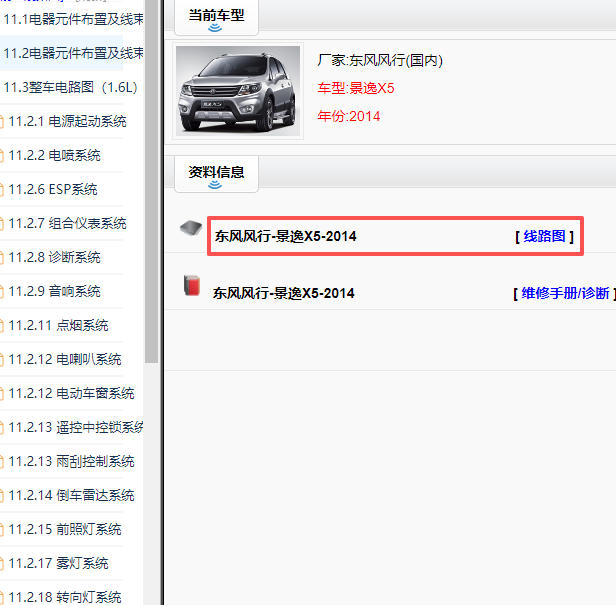Screen dimensions: 616x605
Task: Open 11.2.14 倒车雷达系统 item
Action: (x=71, y=495)
